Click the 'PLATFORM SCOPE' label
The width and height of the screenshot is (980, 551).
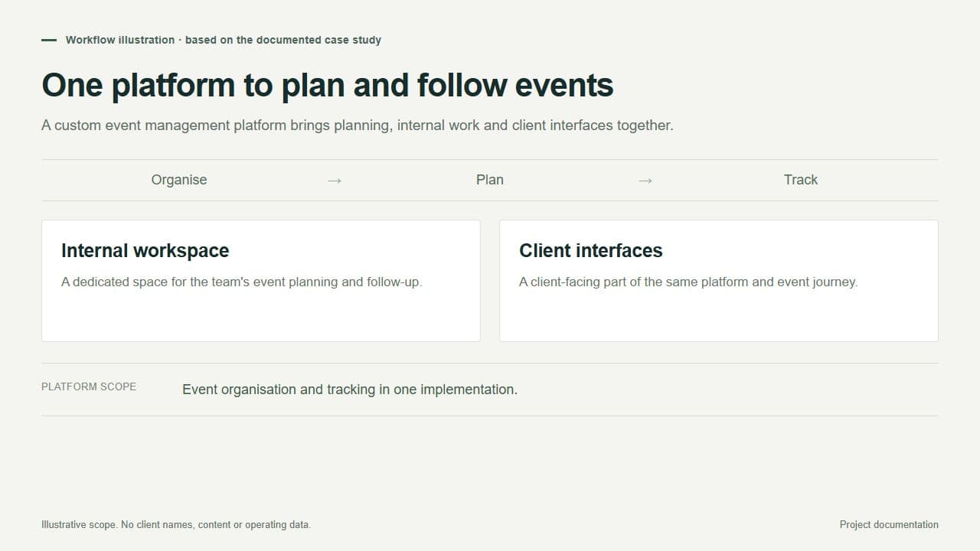pos(89,386)
